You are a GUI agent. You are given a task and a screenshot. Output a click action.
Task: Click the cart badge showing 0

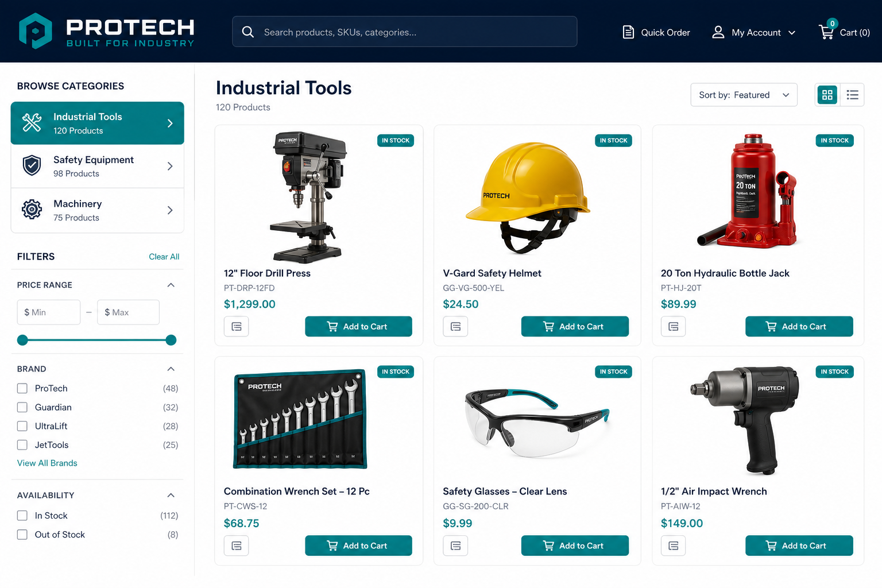click(832, 24)
